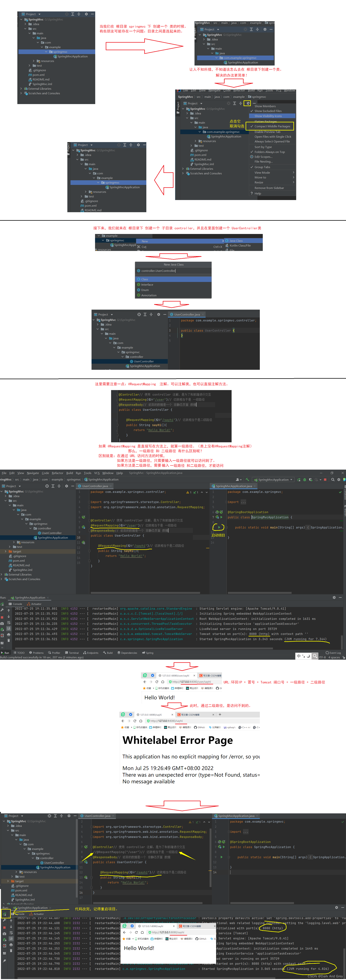
Task: Open GitHub bookmark in Whitelabel Error Page browser
Action: tap(199, 727)
